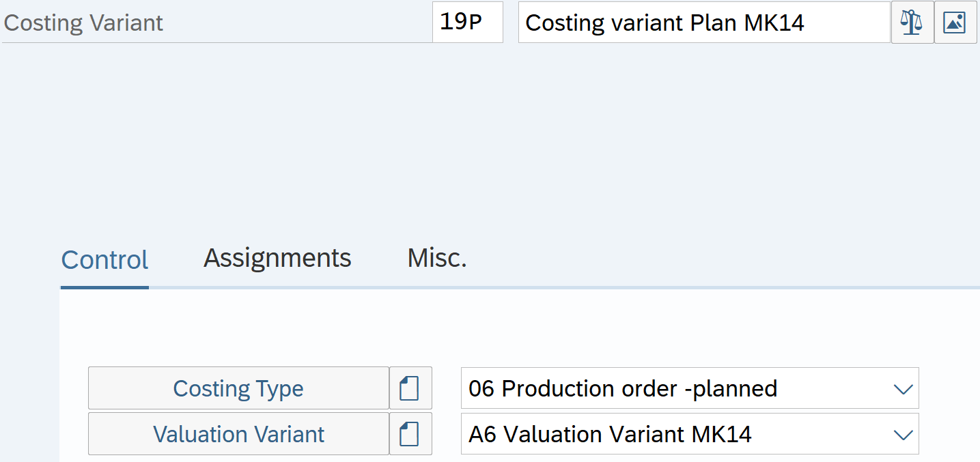Click the scales icon beside the description
The width and height of the screenshot is (980, 462).
click(x=912, y=23)
